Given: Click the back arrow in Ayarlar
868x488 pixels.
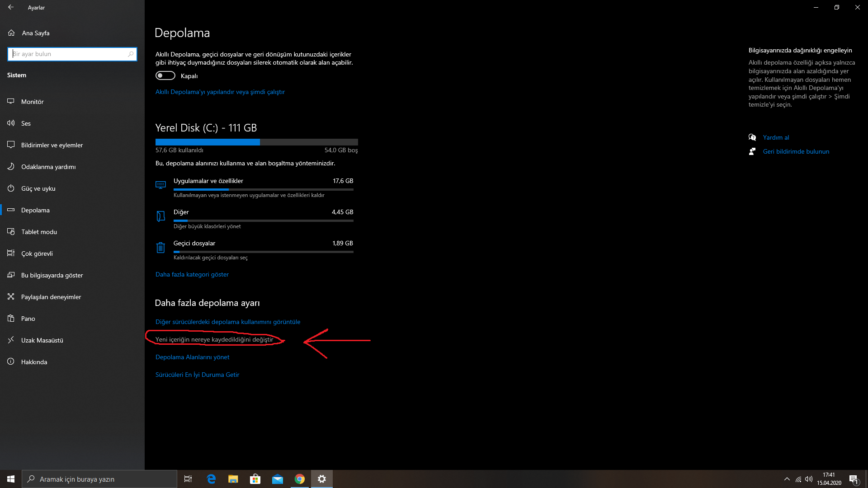Looking at the screenshot, I should (x=11, y=7).
